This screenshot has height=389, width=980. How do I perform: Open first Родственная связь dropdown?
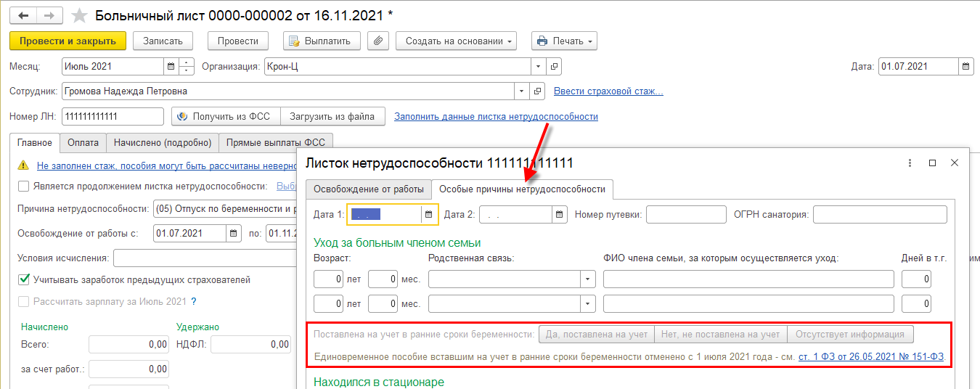point(588,279)
